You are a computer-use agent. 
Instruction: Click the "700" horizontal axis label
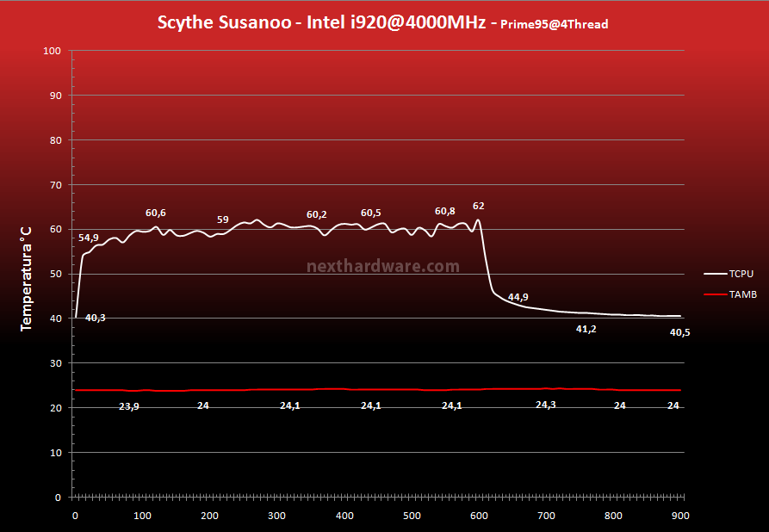[546, 516]
